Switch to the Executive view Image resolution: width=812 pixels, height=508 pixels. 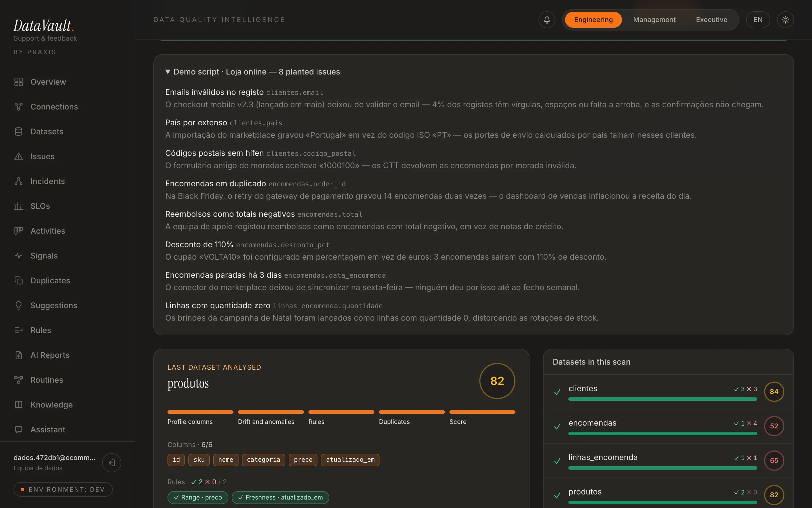pos(711,20)
